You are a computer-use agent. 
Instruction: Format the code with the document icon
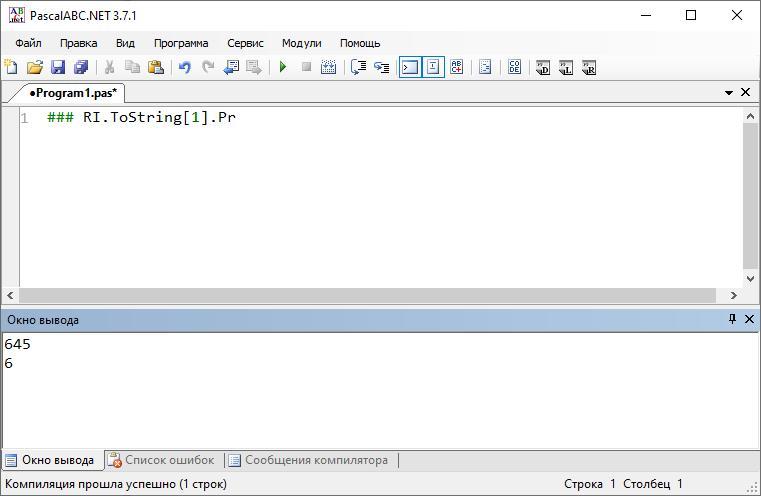(x=485, y=67)
